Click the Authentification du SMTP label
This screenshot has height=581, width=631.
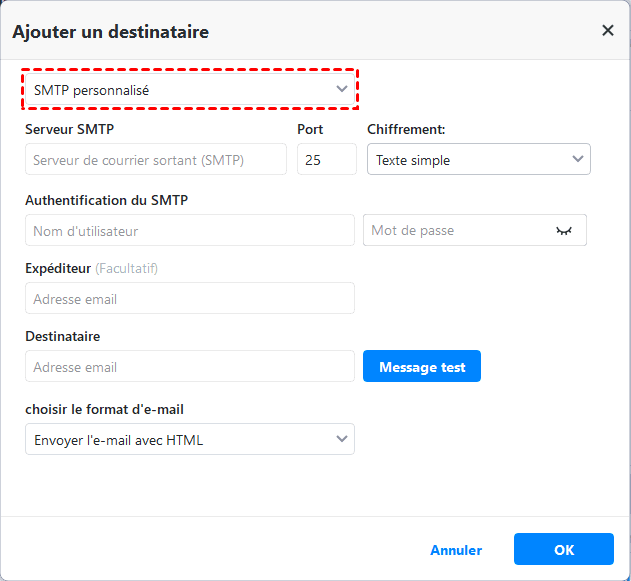click(106, 200)
